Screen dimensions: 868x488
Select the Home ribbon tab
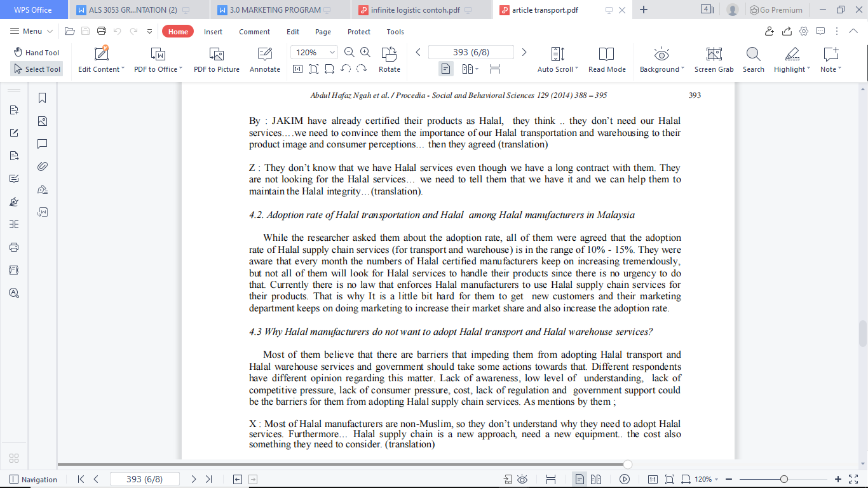point(178,32)
